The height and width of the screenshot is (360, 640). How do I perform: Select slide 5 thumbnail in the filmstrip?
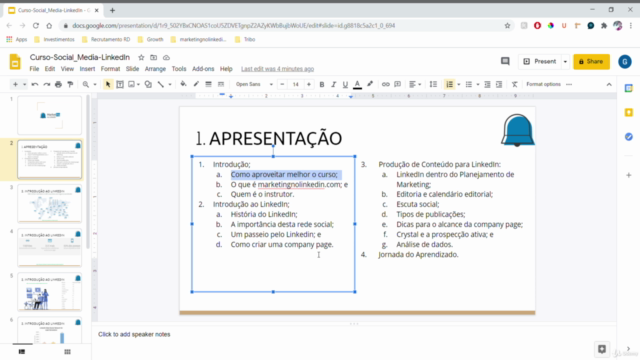point(49,291)
